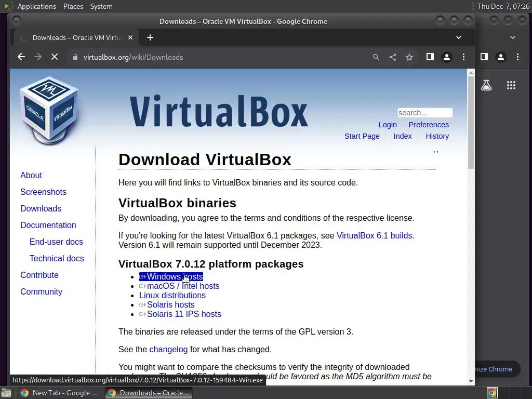Follow the VirtualBox 6.1 builds link

374,236
